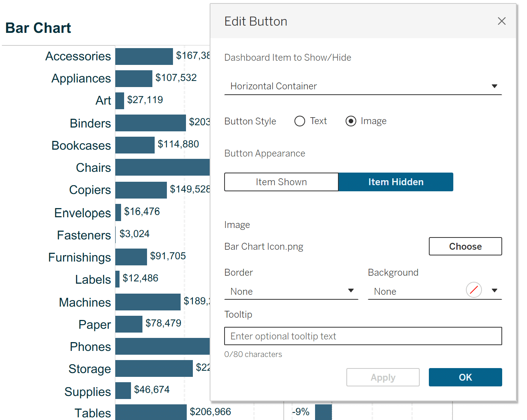Switch to the Item Shown tab
The image size is (527, 420).
(x=281, y=182)
